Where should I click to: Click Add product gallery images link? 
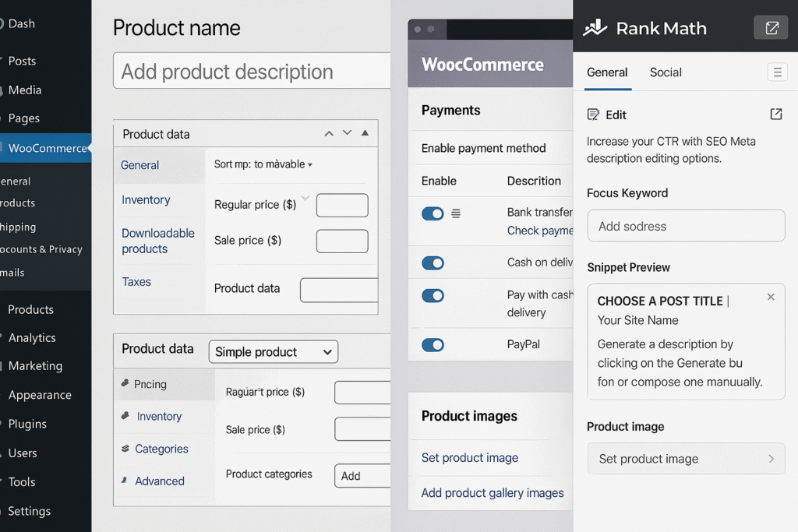493,493
